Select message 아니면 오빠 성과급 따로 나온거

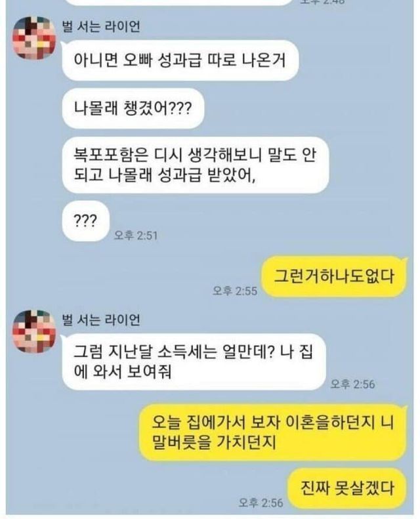180,60
